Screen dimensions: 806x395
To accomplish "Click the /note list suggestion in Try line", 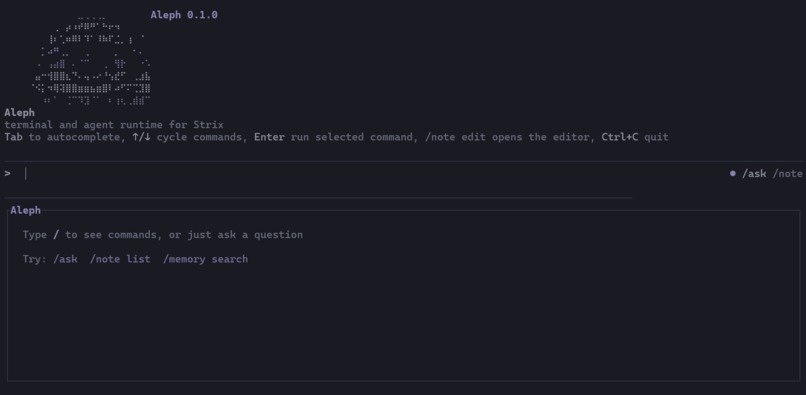I will click(x=120, y=259).
